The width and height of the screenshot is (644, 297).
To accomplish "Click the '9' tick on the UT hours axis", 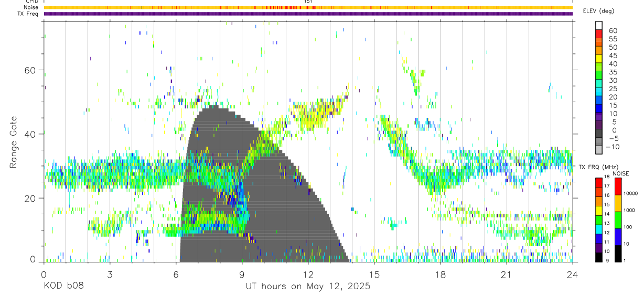I will (x=242, y=274).
